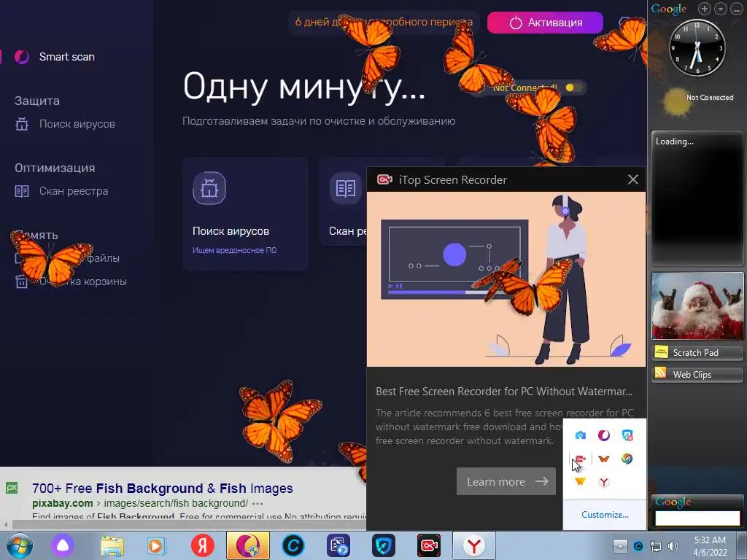Open the blue shield rocket taskbar icon
The image size is (747, 560).
[384, 545]
